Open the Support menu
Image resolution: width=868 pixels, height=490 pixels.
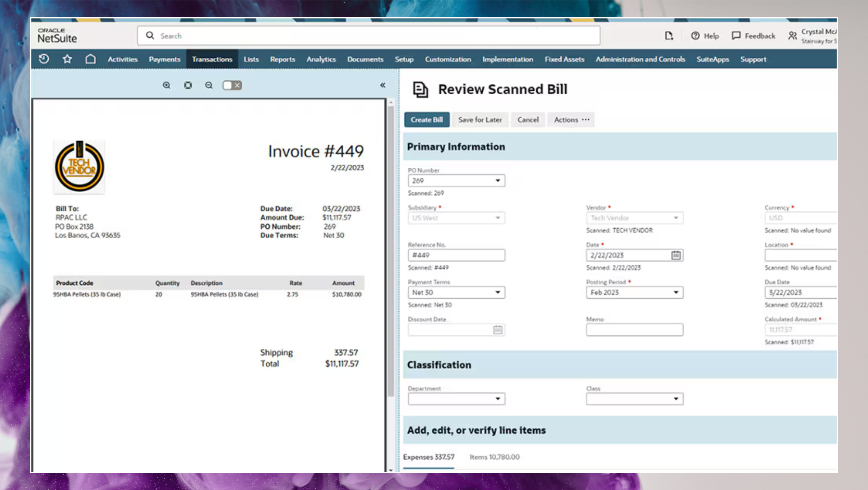click(x=753, y=59)
